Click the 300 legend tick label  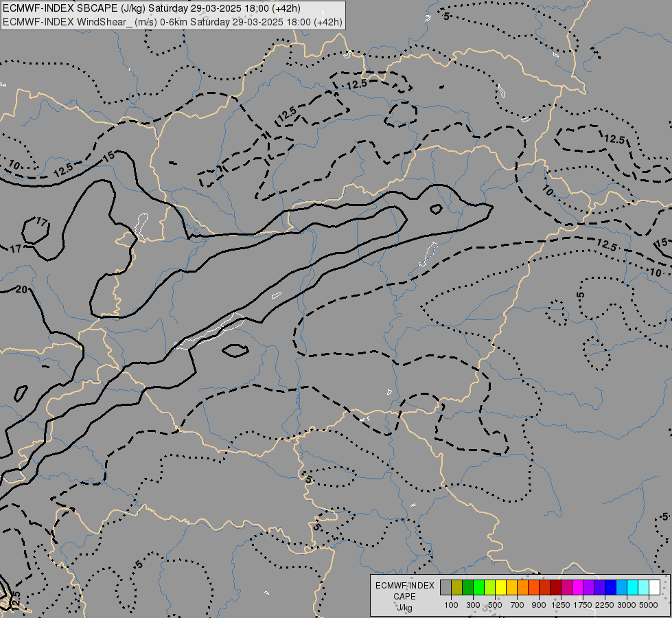[x=473, y=605]
